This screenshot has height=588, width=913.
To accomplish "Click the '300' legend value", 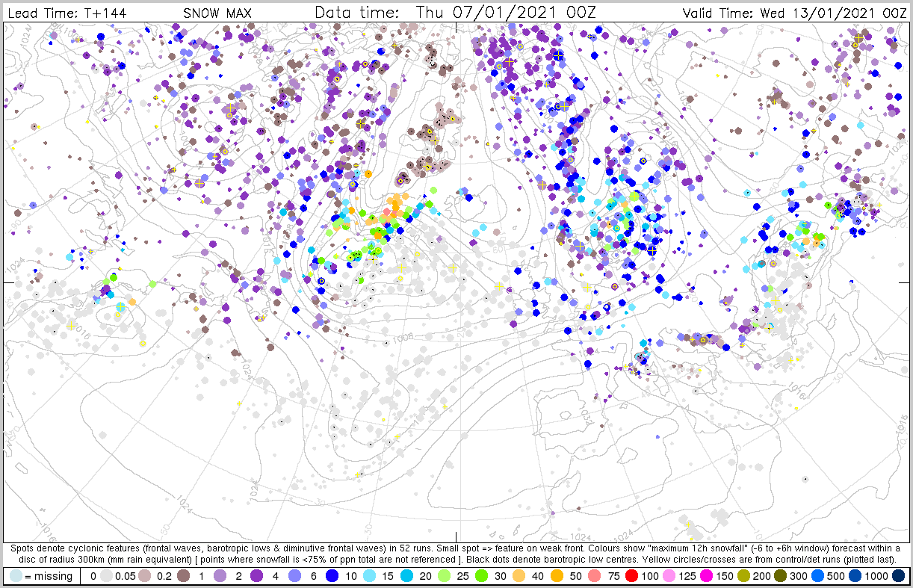I will click(x=799, y=576).
